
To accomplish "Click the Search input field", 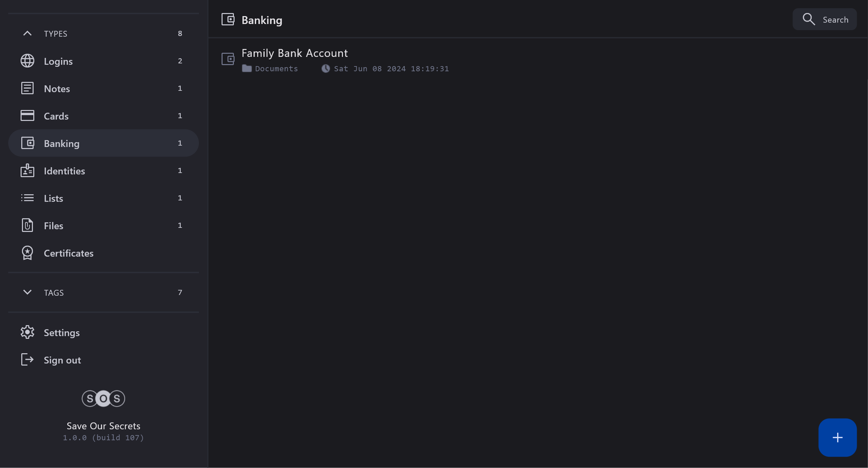I will point(835,20).
